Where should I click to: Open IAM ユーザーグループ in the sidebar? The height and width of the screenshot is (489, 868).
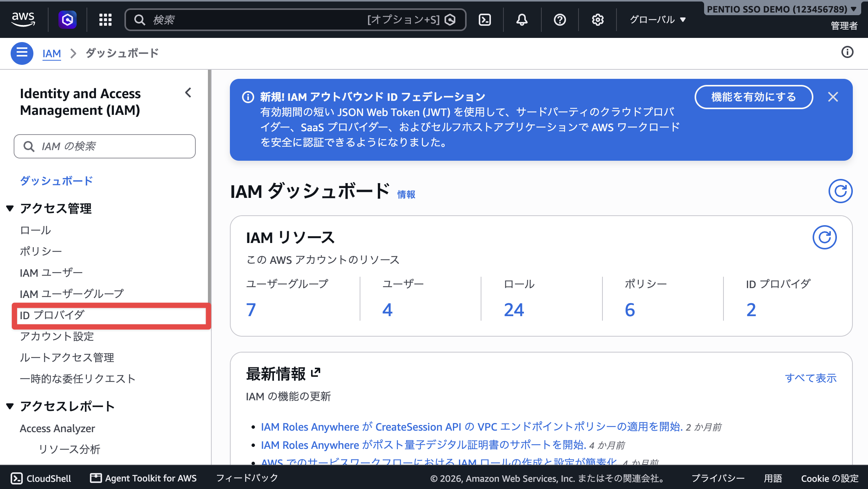(x=72, y=294)
